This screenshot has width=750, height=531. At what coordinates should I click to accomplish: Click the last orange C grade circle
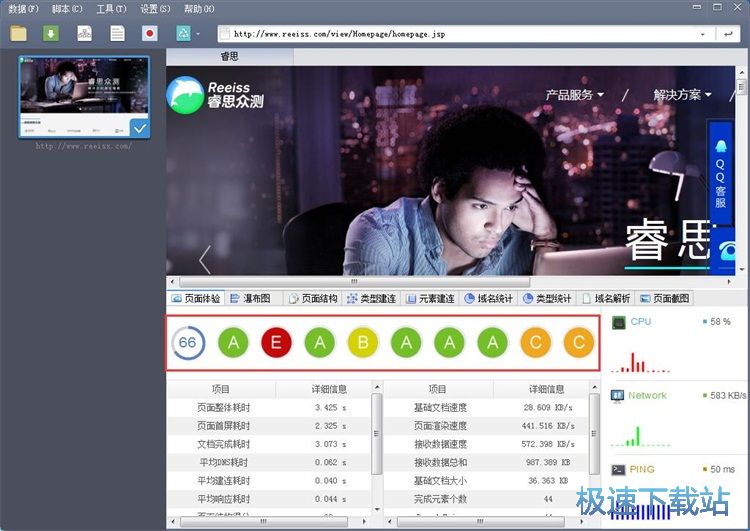click(579, 343)
